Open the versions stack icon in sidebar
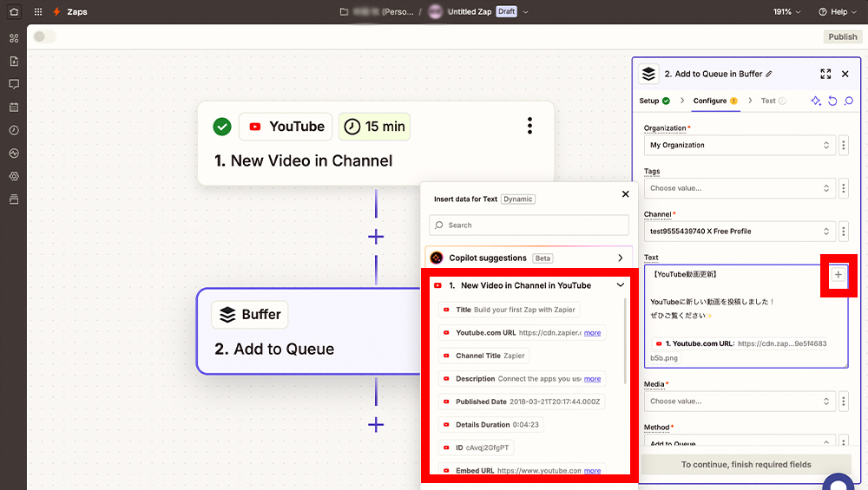868x490 pixels. pyautogui.click(x=14, y=199)
